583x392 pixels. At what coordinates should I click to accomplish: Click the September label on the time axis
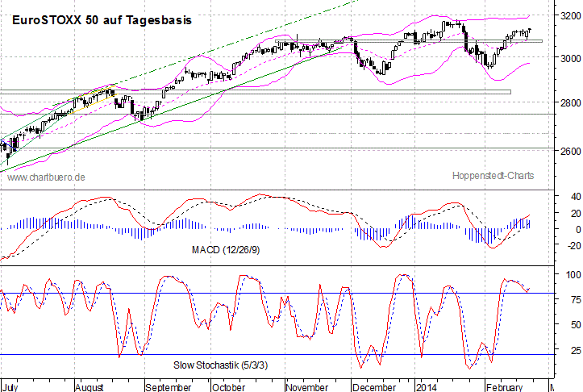click(168, 387)
